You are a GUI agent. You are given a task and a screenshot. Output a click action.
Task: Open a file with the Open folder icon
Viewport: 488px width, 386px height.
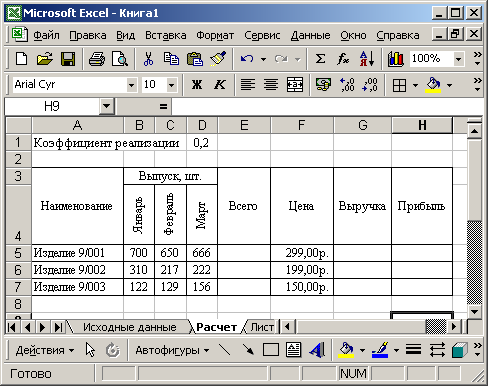(45, 59)
